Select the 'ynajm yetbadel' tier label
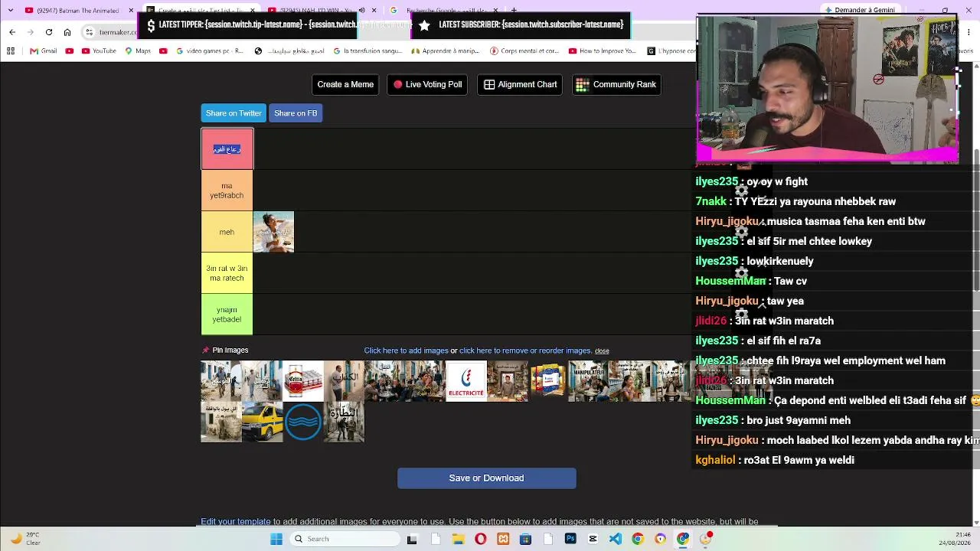This screenshot has width=980, height=551. click(227, 315)
